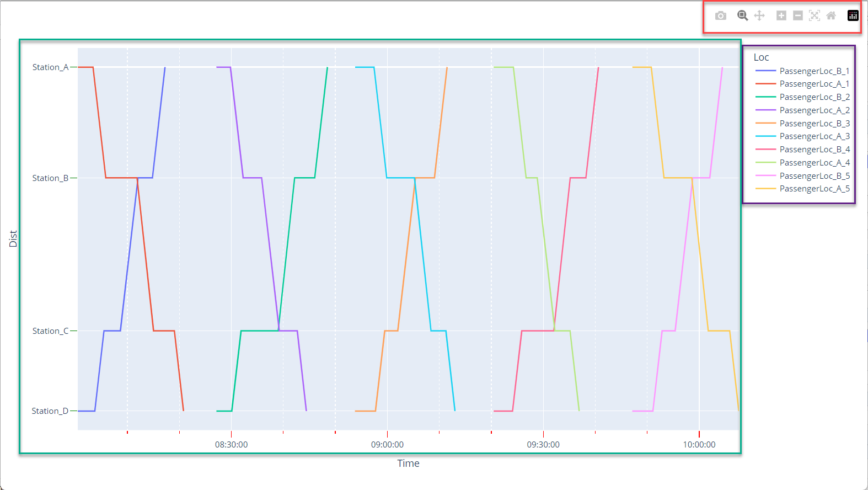Open the Plotly logo link
The width and height of the screenshot is (868, 490).
coord(853,16)
